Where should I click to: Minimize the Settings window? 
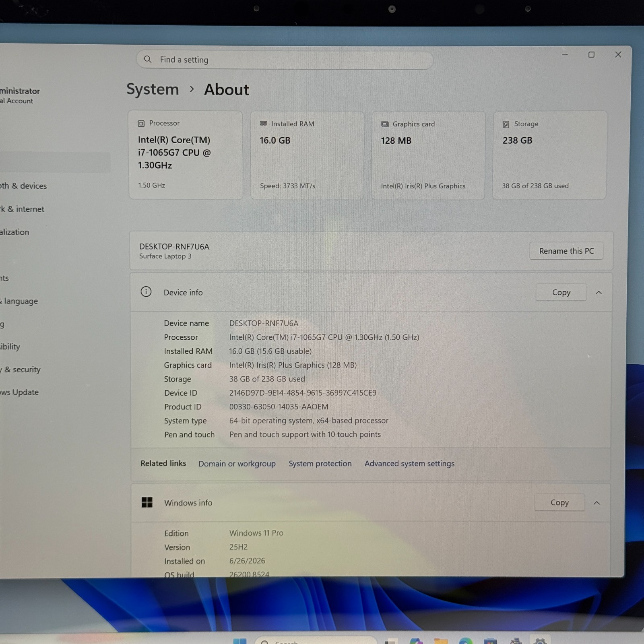pos(565,54)
